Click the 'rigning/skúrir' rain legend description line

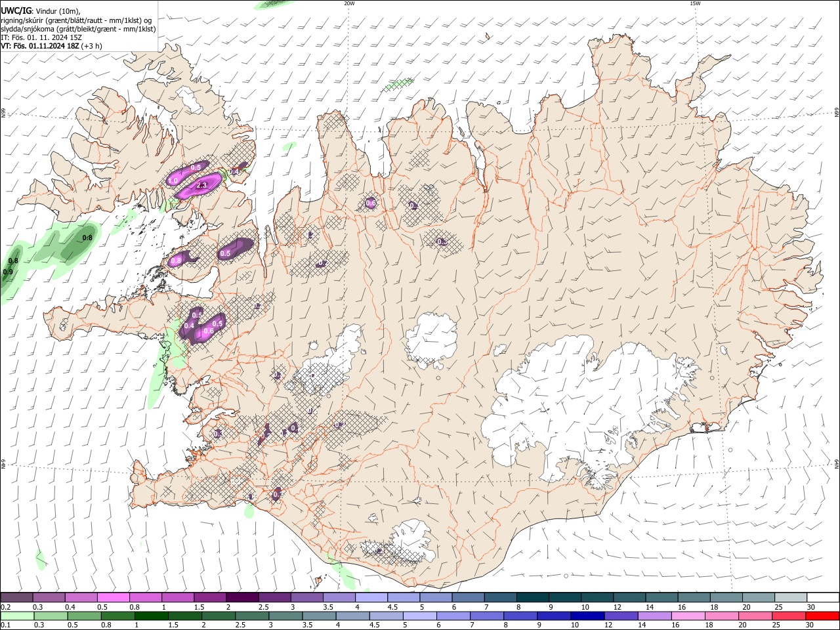point(77,20)
